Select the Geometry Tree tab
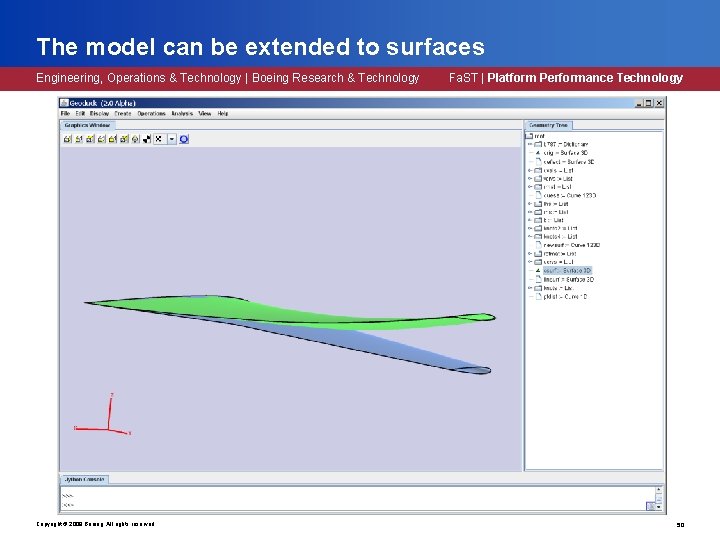The width and height of the screenshot is (720, 540). (548, 125)
